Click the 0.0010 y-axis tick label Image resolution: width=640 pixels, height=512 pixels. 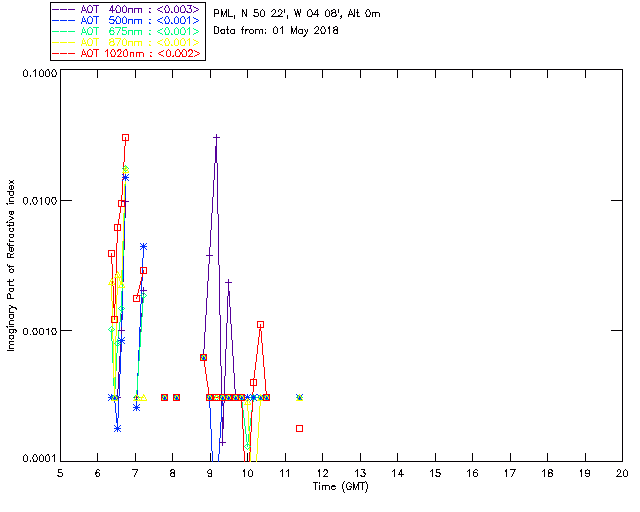[36, 331]
